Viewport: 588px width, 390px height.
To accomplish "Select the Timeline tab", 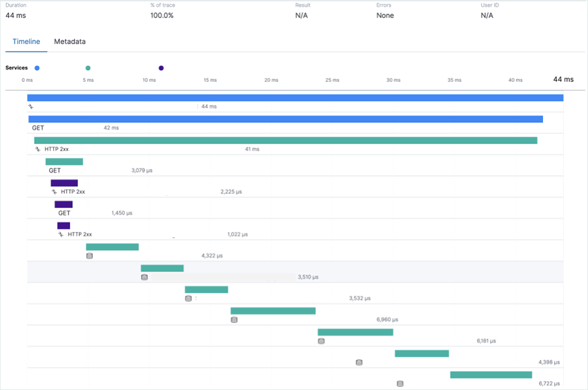I will (26, 42).
